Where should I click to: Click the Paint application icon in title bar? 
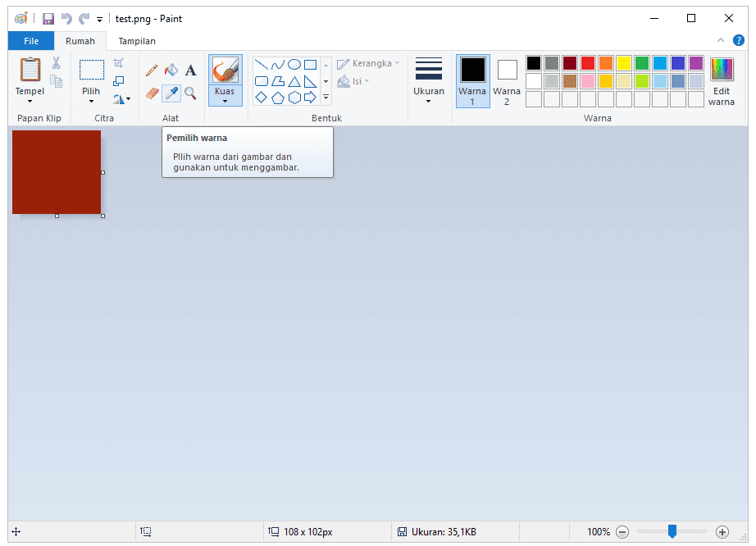tap(20, 19)
